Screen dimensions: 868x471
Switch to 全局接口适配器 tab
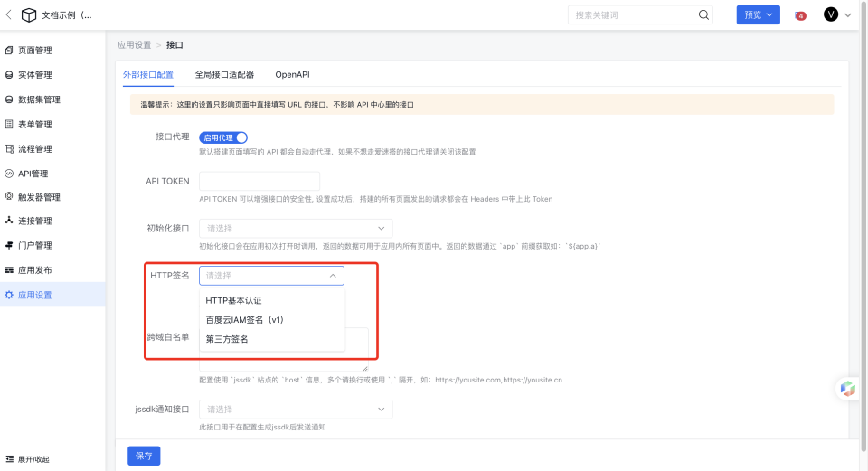point(224,74)
